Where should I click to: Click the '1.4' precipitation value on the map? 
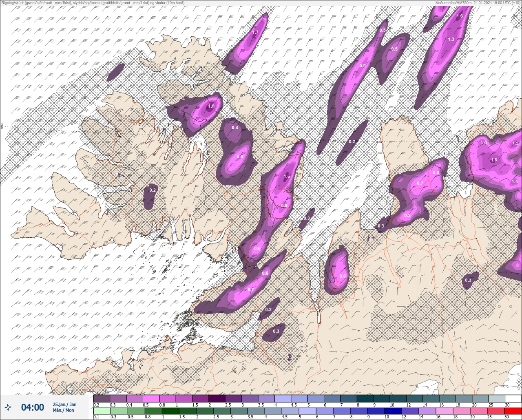point(515,182)
